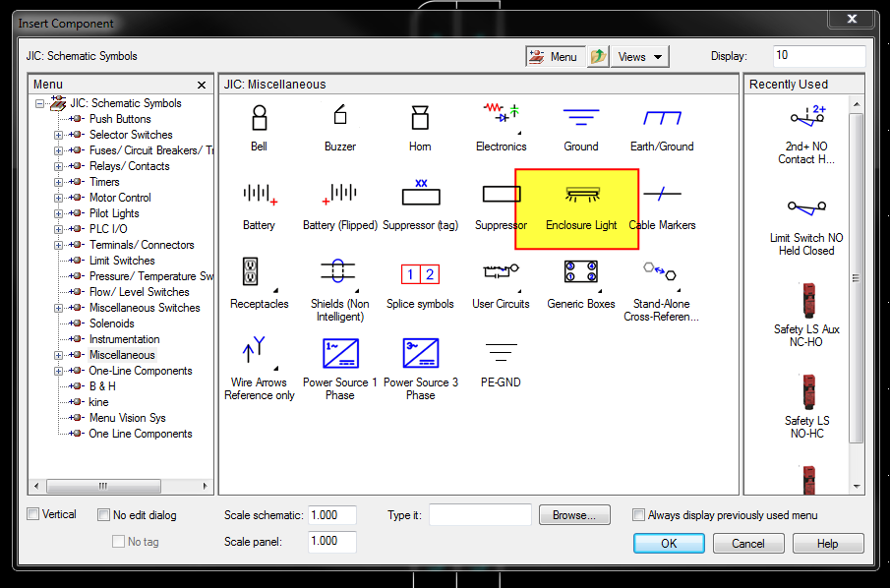Enable the Vertical checkbox
The width and height of the screenshot is (890, 588).
point(32,514)
